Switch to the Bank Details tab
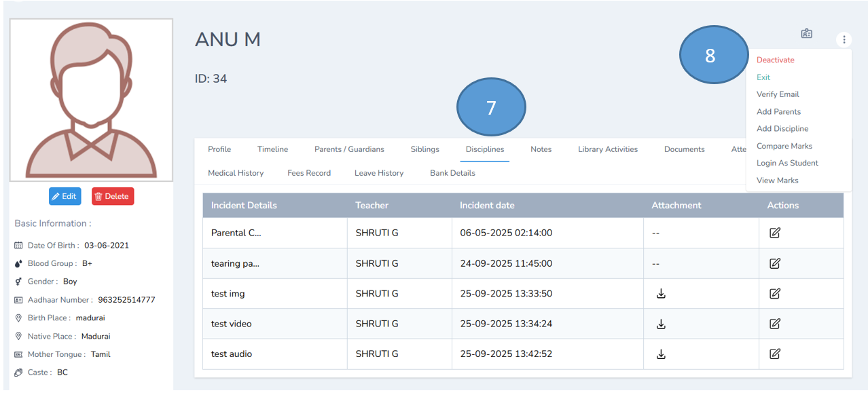The height and width of the screenshot is (397, 868). click(452, 173)
